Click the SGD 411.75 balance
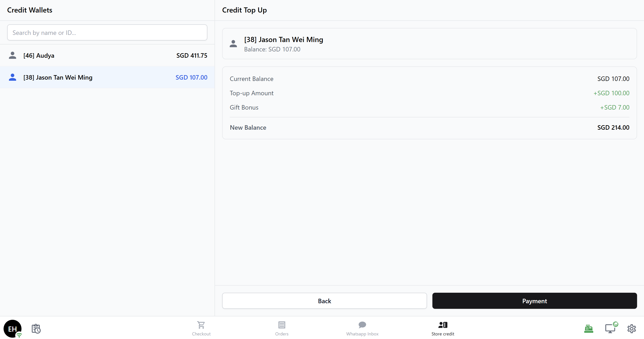The height and width of the screenshot is (339, 644). point(191,55)
